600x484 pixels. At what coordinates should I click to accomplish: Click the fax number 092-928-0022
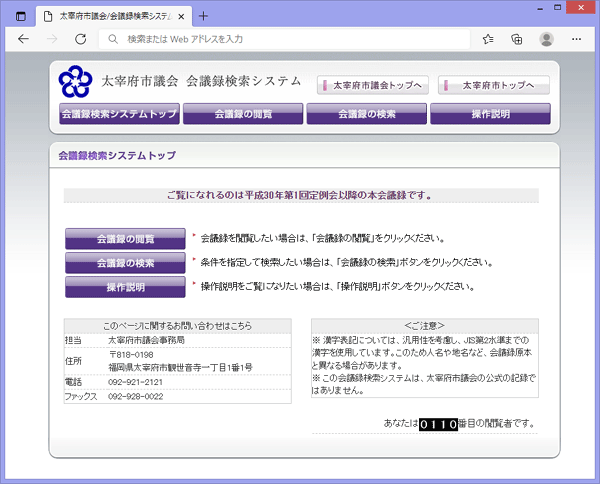click(x=135, y=396)
